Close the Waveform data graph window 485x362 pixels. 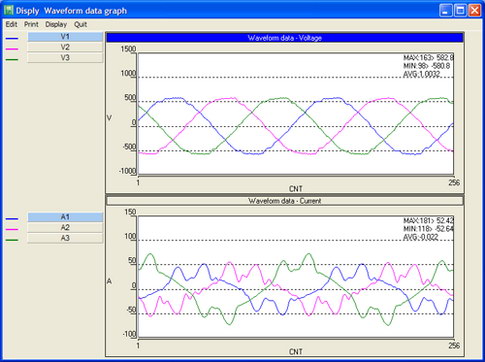click(x=474, y=10)
